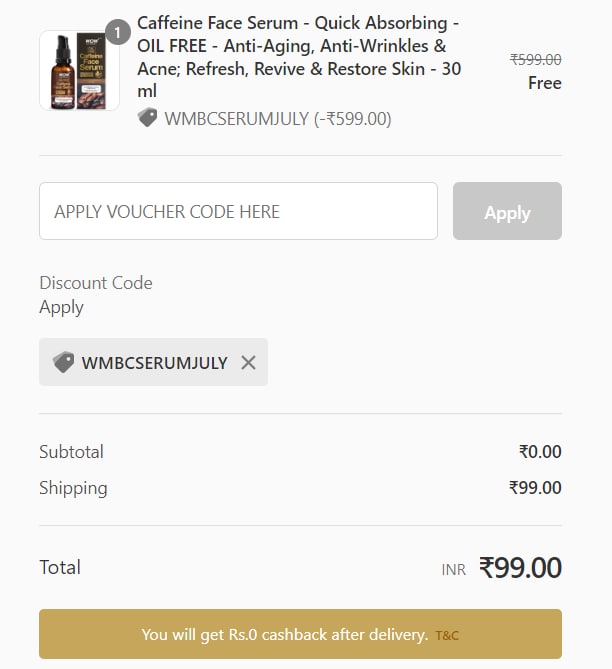Click the tag icon in applied code chip

[x=64, y=362]
